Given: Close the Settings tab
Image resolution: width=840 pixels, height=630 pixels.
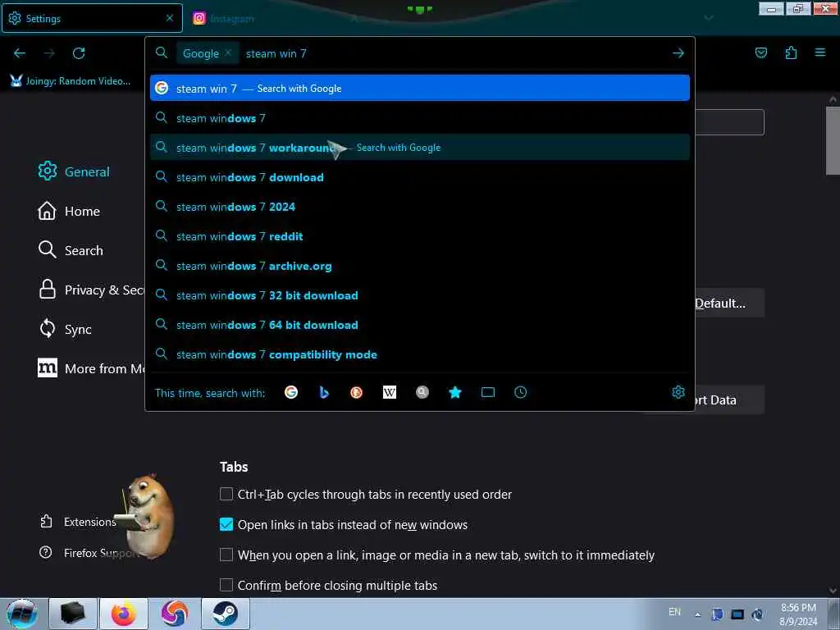Looking at the screenshot, I should point(169,18).
